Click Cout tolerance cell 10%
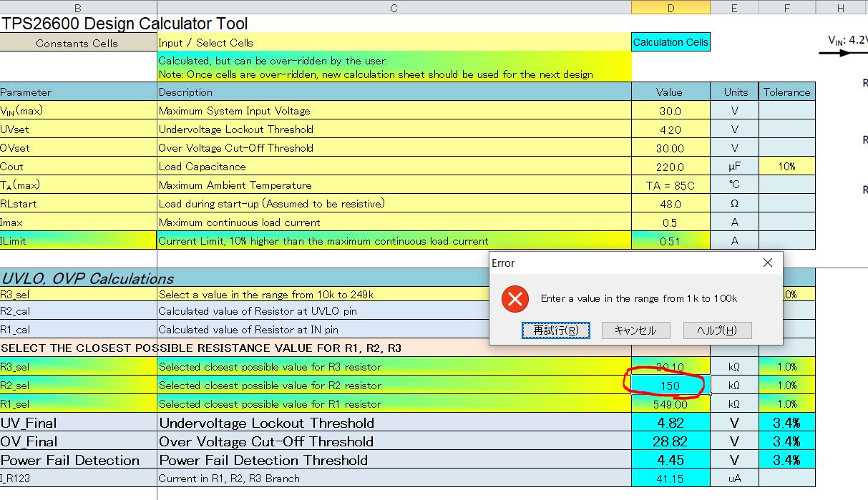The width and height of the screenshot is (868, 500). 786,167
